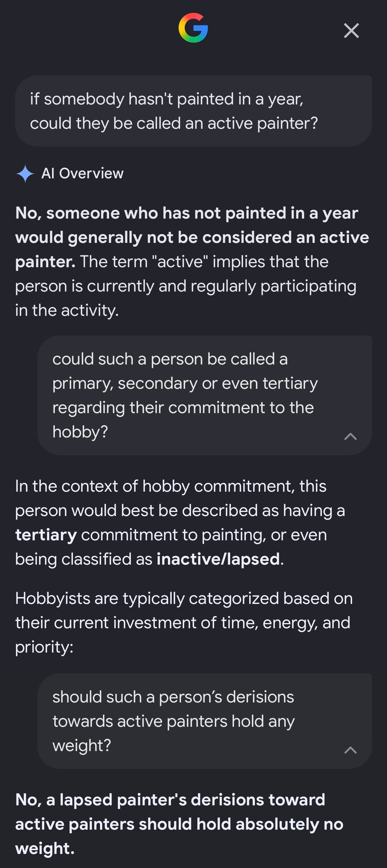Screen dimensions: 387x868
Task: Click the bold answer about not painting in a year
Action: click(192, 237)
